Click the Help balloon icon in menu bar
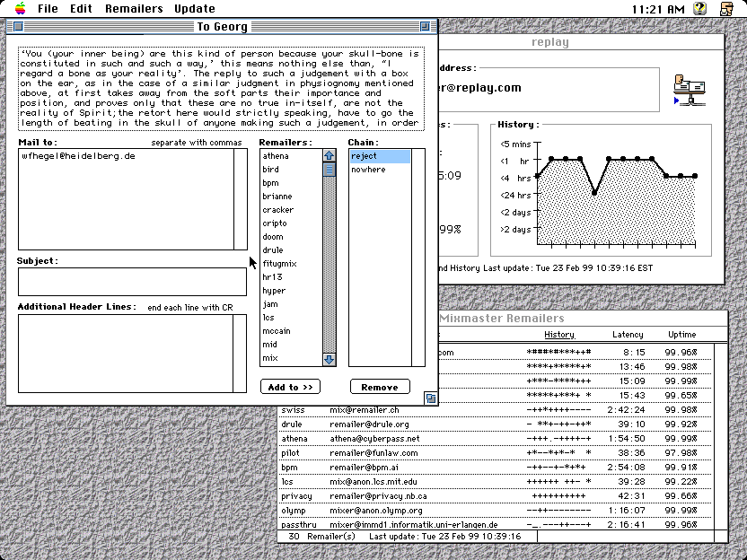This screenshot has height=560, width=747. [701, 9]
